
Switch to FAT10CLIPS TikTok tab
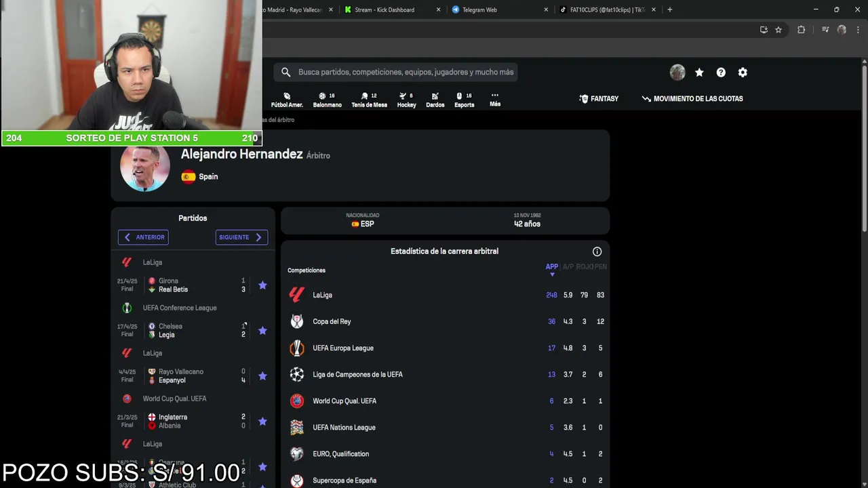[608, 9]
